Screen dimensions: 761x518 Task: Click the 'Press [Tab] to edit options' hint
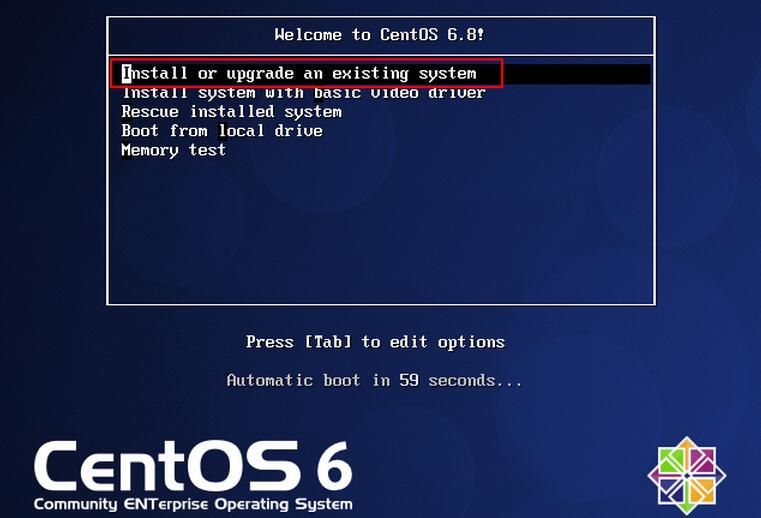(375, 342)
